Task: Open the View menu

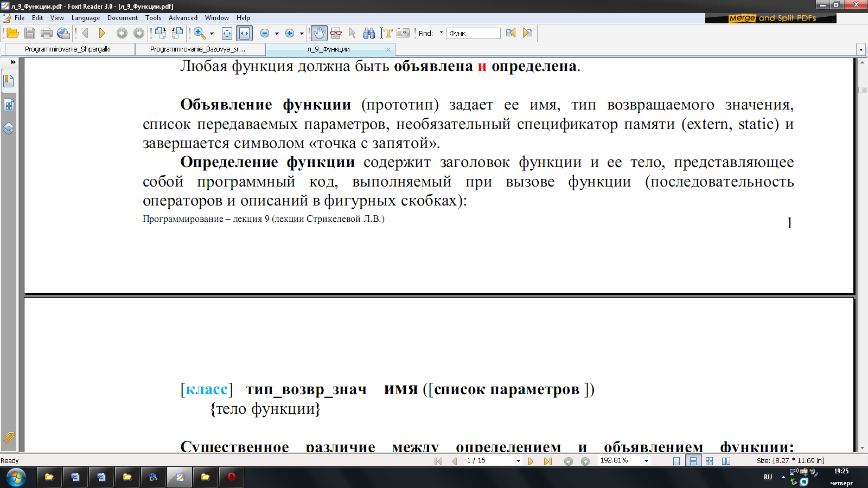Action: pos(57,18)
